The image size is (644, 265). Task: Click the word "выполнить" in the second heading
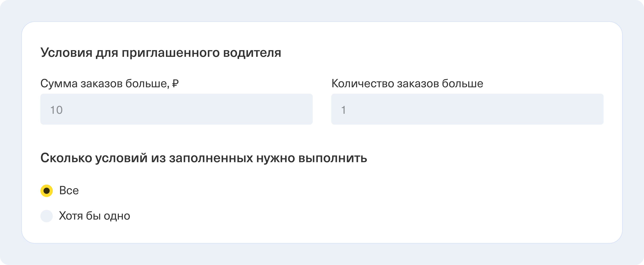pos(333,158)
